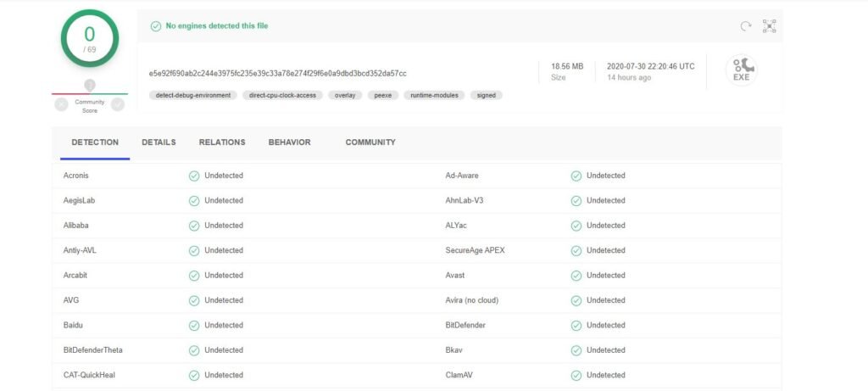The image size is (868, 391).
Task: Go to the BEHAVIOR tab
Action: tap(290, 142)
